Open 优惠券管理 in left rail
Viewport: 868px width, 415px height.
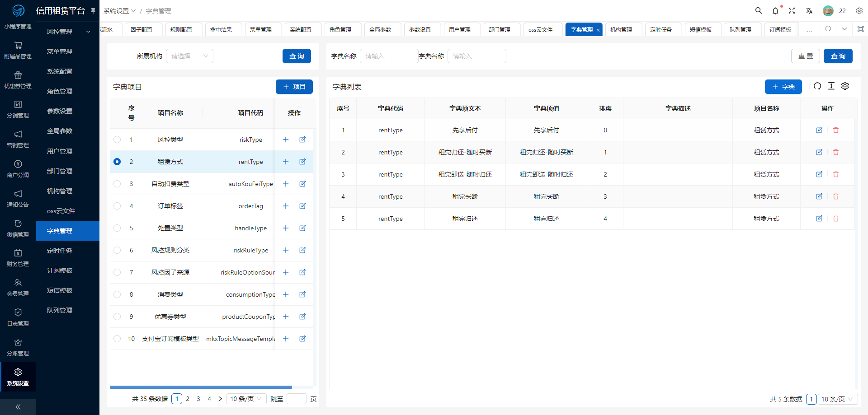click(18, 80)
